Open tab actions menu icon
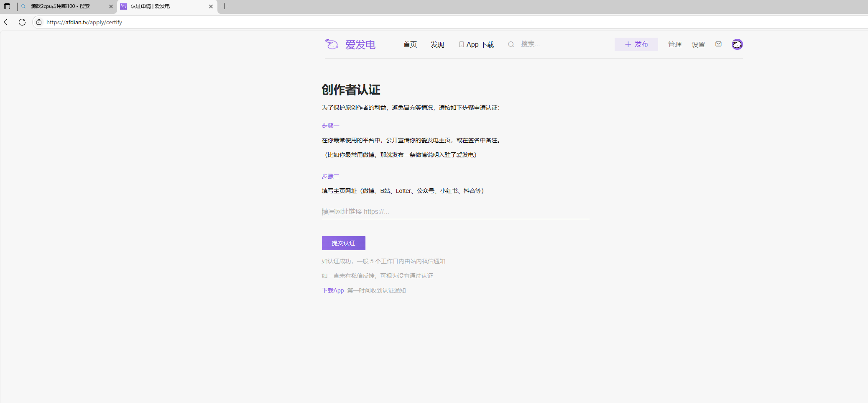 (x=7, y=6)
